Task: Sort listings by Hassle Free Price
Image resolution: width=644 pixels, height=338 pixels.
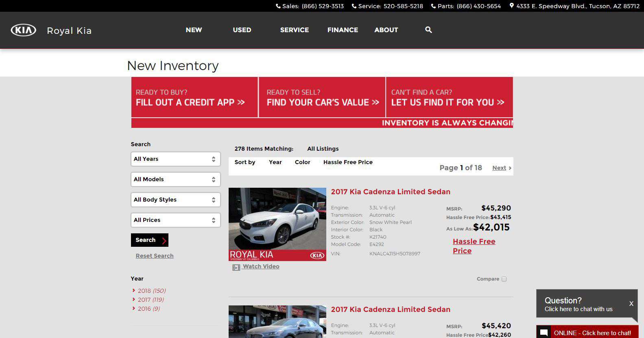Action: 348,162
